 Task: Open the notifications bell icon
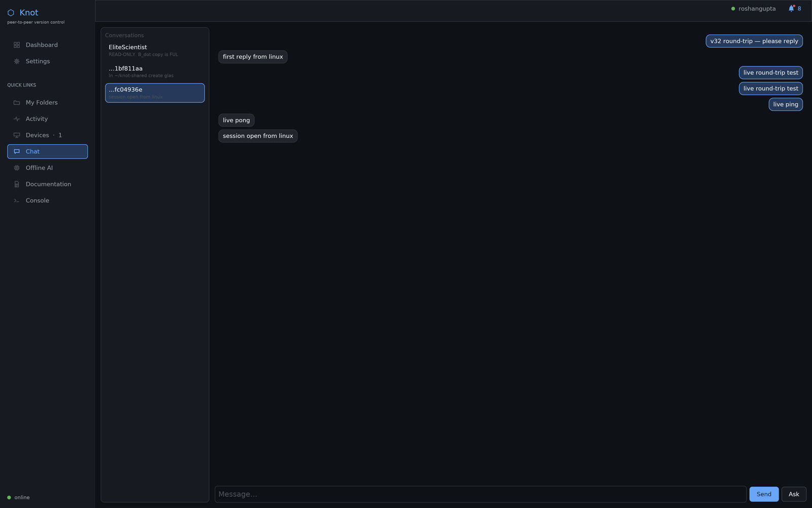click(x=791, y=9)
